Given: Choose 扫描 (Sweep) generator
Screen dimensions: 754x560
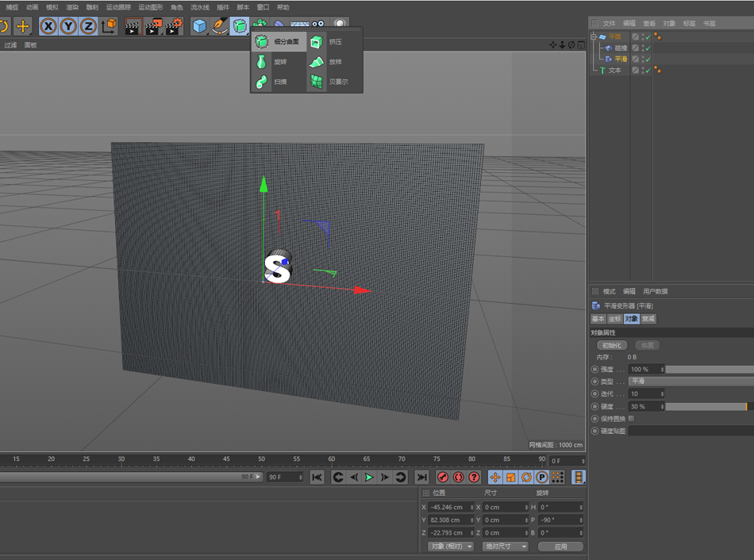Looking at the screenshot, I should [x=279, y=82].
